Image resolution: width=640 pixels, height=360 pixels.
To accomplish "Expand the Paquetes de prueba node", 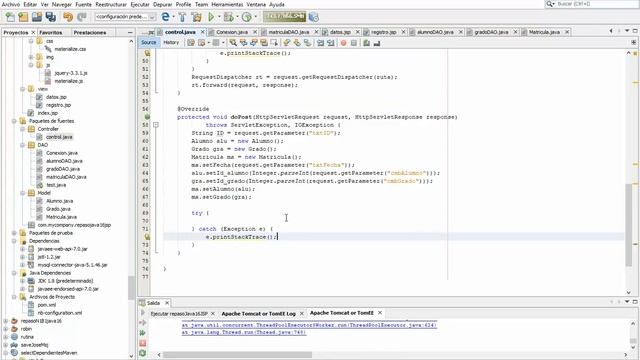I will tap(14, 233).
